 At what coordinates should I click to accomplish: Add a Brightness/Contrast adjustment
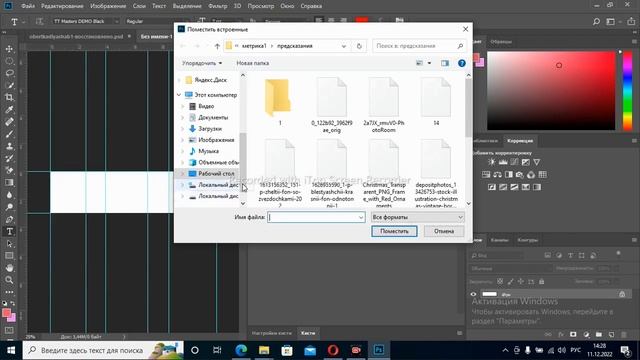point(491,162)
